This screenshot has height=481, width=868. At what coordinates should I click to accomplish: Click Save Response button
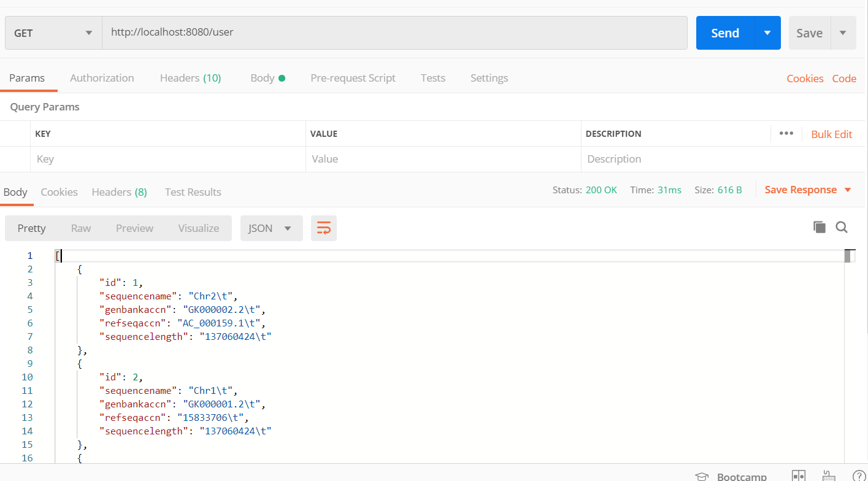[801, 190]
